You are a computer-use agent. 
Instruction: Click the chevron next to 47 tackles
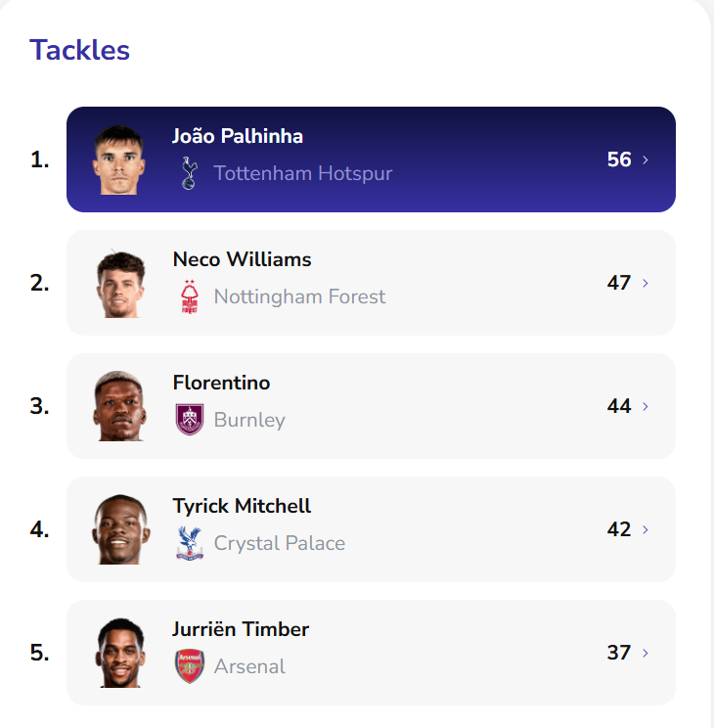646,283
